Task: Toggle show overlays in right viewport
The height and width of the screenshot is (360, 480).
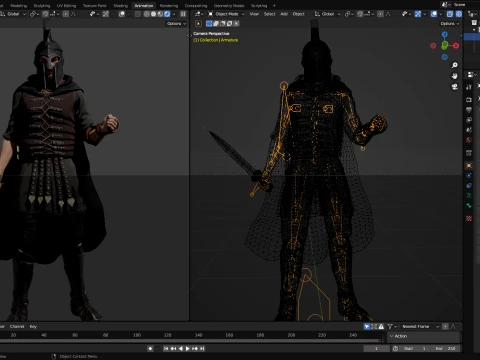Action: pos(434,14)
